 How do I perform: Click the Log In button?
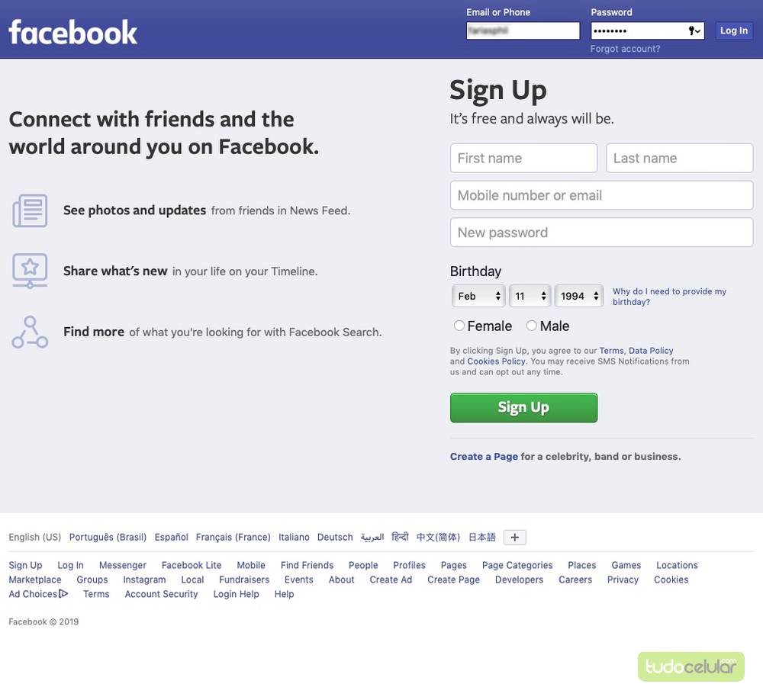[734, 31]
